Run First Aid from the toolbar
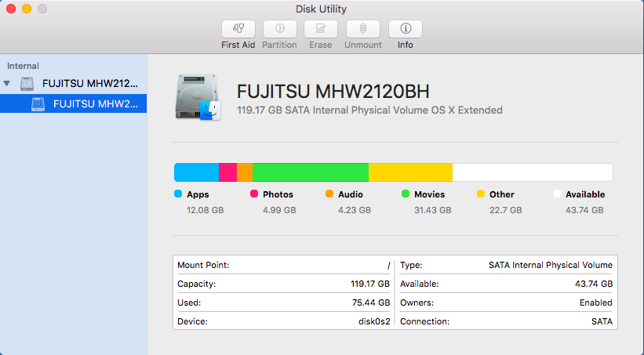The width and height of the screenshot is (644, 355). [238, 29]
